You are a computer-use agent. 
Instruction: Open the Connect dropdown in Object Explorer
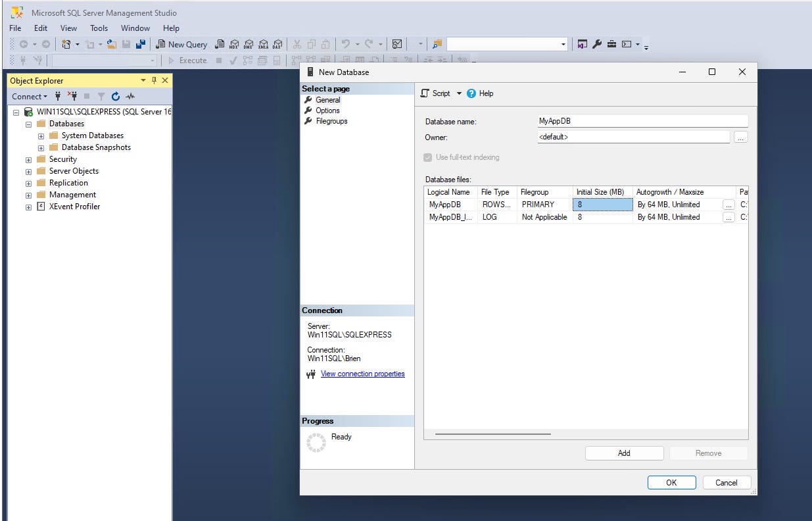[30, 96]
